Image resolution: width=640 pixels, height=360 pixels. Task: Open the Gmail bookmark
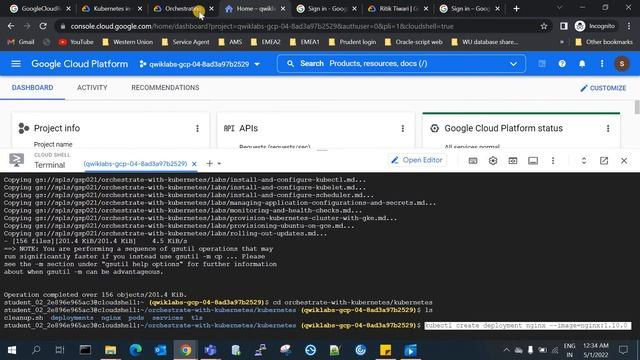tap(21, 42)
